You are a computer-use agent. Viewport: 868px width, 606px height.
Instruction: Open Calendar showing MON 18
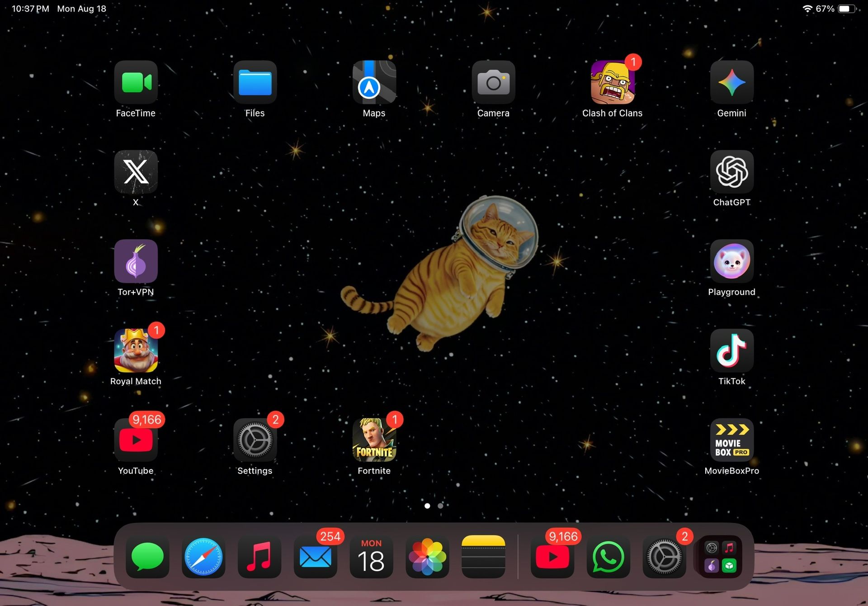[x=371, y=557]
